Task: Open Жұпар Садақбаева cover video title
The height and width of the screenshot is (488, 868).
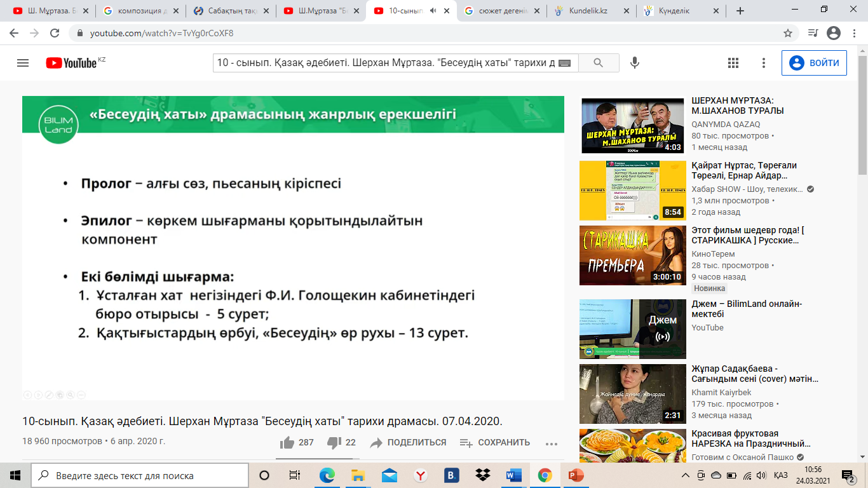Action: [x=755, y=374]
